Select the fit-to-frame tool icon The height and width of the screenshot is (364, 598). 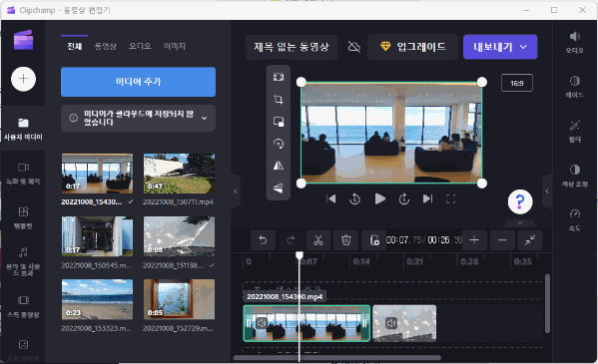[279, 77]
